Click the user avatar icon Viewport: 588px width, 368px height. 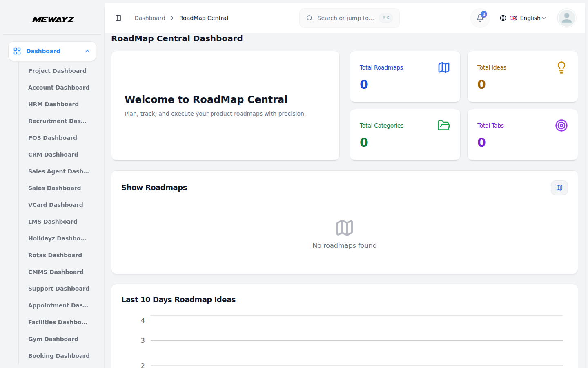point(566,18)
